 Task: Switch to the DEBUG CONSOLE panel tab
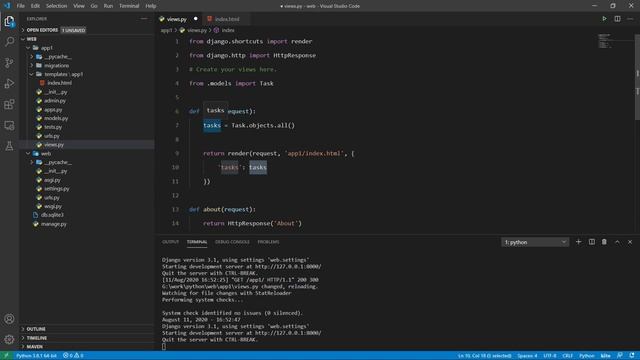[x=232, y=242]
